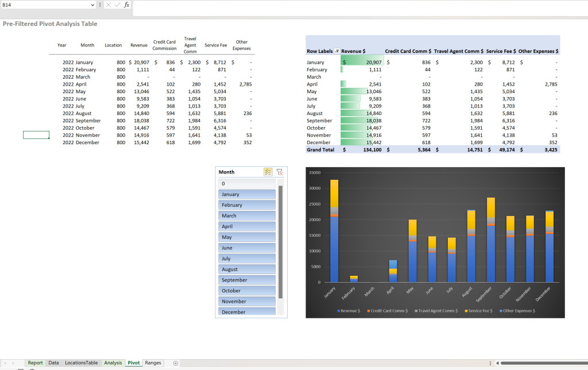588x370 pixels.
Task: Toggle multi-select in the Month slicer
Action: click(x=268, y=172)
